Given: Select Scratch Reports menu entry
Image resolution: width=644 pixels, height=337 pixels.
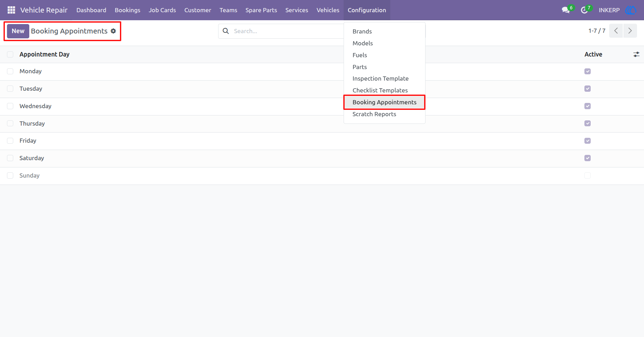Looking at the screenshot, I should click(384, 114).
